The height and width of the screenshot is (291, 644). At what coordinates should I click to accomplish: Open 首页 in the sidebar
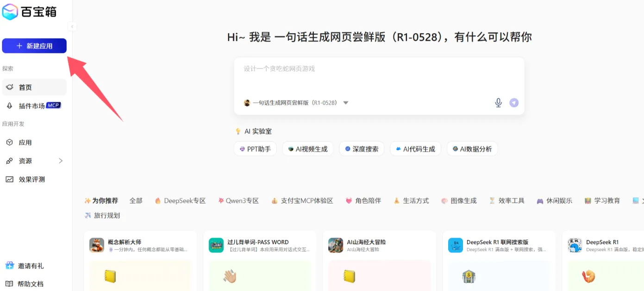34,87
